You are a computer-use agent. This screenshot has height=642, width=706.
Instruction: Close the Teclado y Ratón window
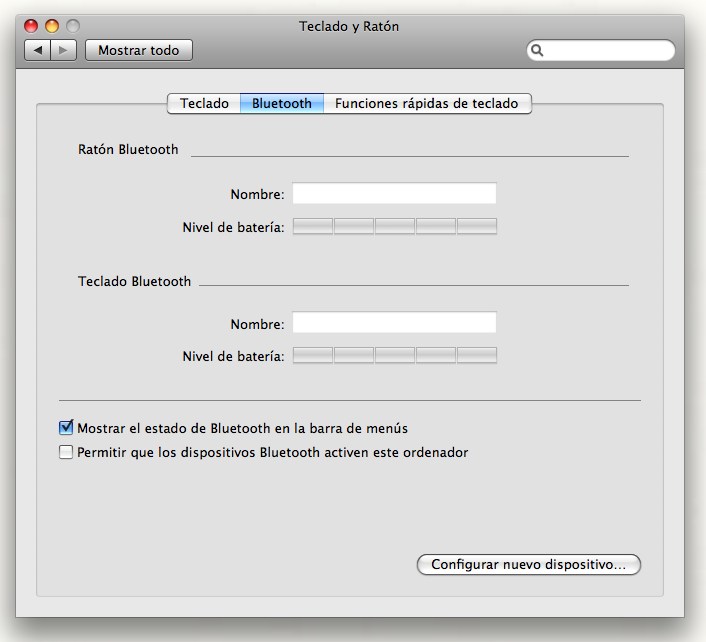(31, 26)
